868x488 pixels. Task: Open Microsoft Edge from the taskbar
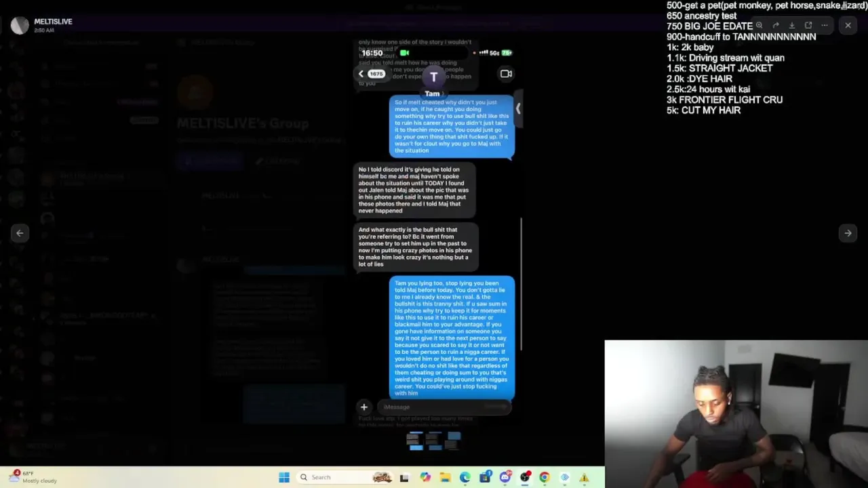tap(465, 477)
